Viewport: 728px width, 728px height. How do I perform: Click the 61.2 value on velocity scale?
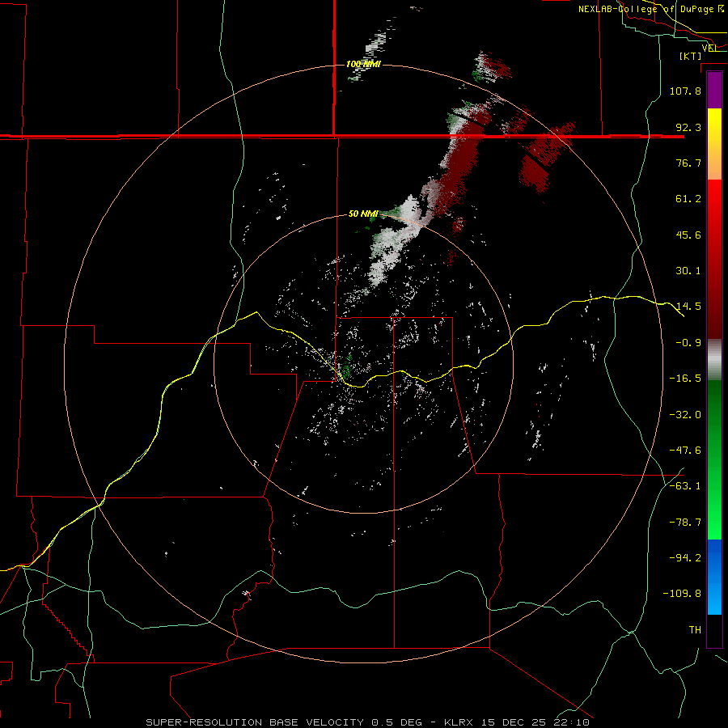tap(688, 199)
